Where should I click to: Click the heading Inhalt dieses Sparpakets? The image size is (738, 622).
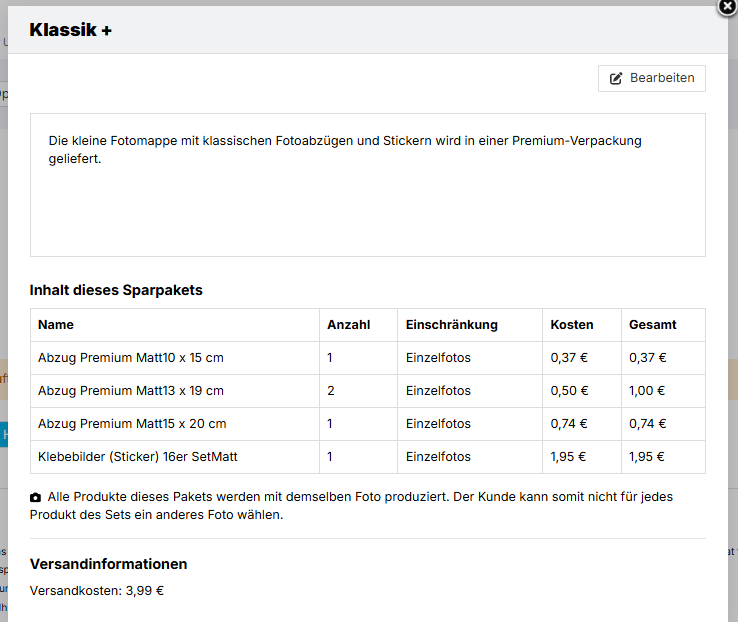(116, 290)
